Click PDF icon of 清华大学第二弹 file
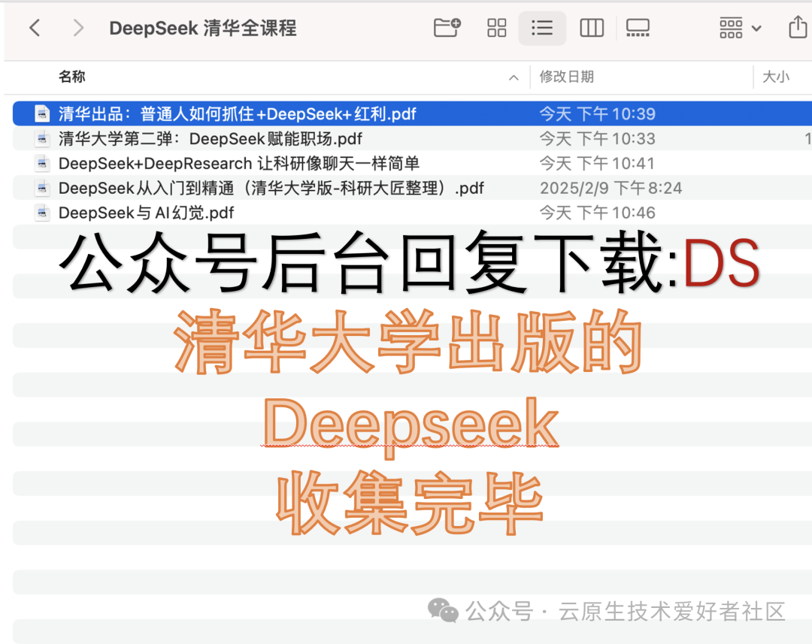 pos(42,138)
